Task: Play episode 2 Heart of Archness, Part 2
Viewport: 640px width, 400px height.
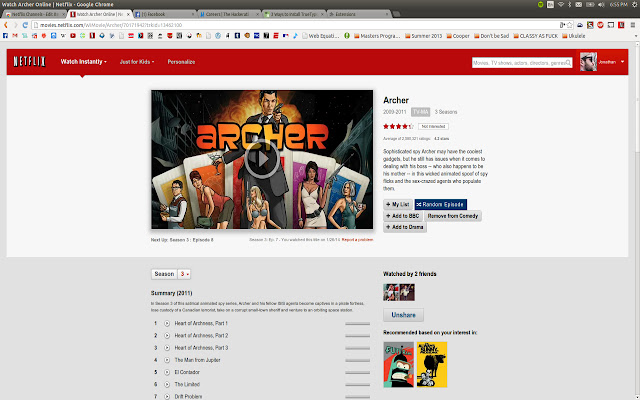Action: (x=167, y=336)
